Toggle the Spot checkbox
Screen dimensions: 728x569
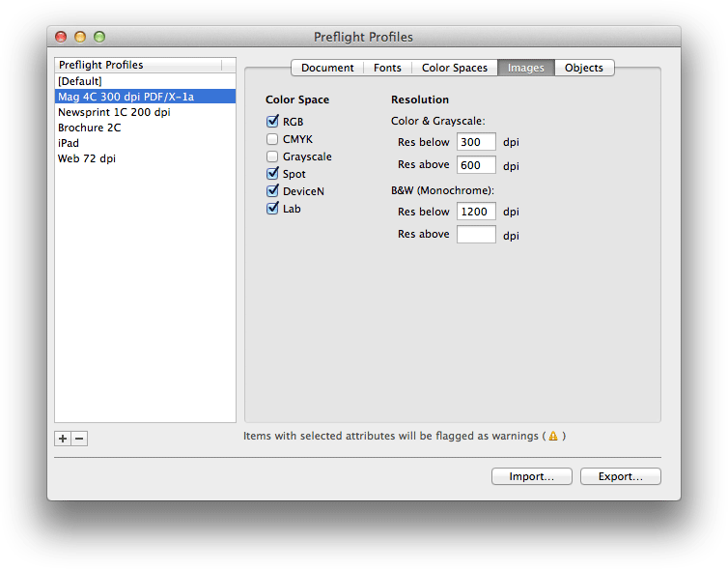[x=272, y=174]
